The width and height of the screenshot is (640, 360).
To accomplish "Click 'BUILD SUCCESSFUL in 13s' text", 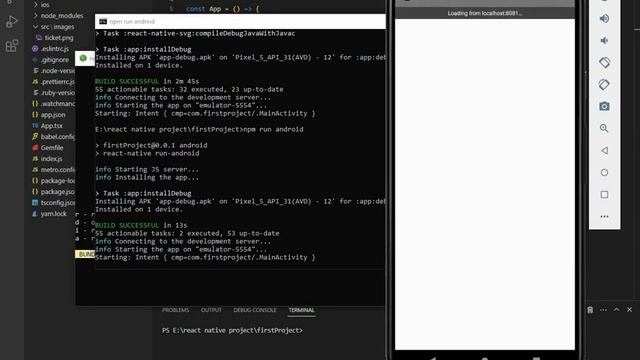I will (141, 225).
